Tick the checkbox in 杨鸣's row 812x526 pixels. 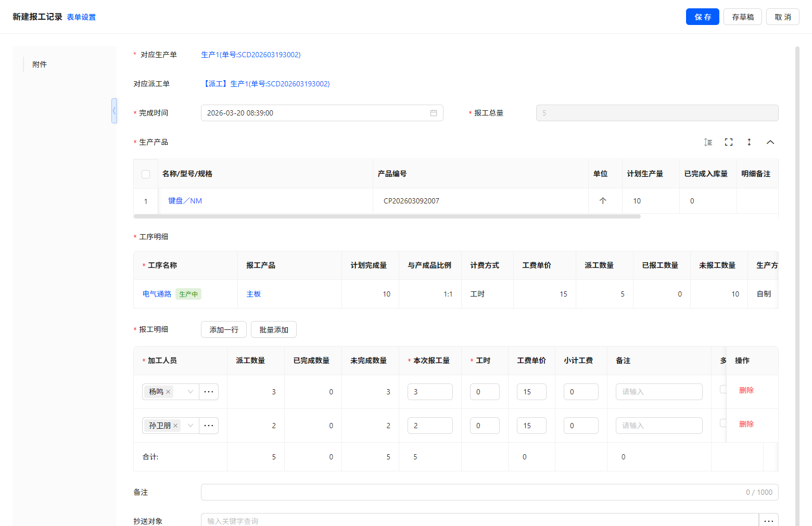[x=722, y=389]
